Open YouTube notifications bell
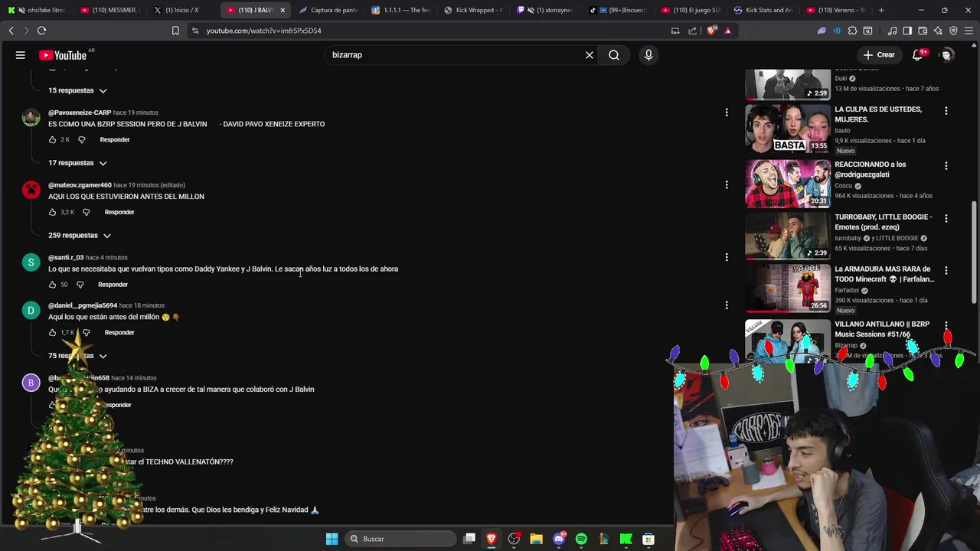 pos(917,55)
